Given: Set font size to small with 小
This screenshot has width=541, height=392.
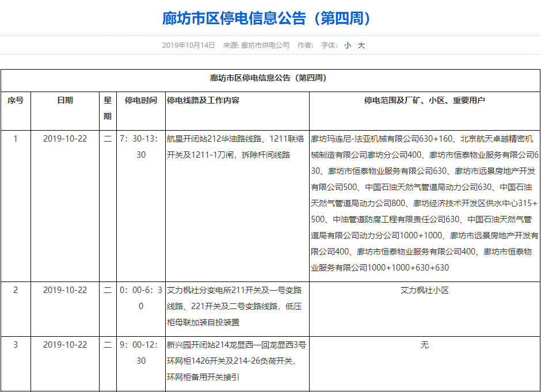Looking at the screenshot, I should pyautogui.click(x=348, y=45).
